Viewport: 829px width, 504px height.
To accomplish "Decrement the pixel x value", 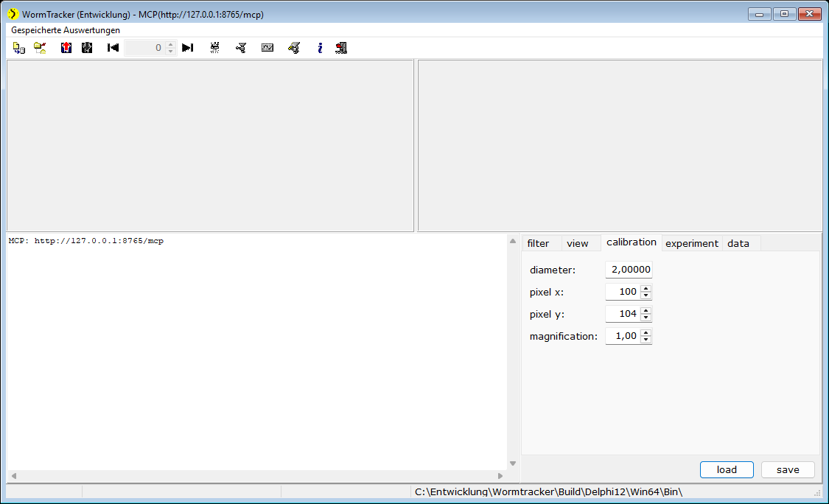I will [646, 295].
